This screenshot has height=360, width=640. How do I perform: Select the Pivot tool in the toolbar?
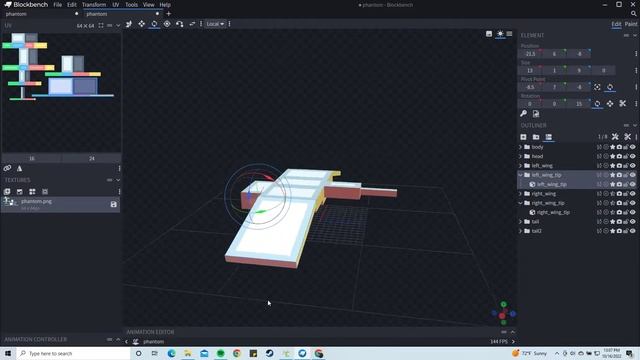click(167, 24)
